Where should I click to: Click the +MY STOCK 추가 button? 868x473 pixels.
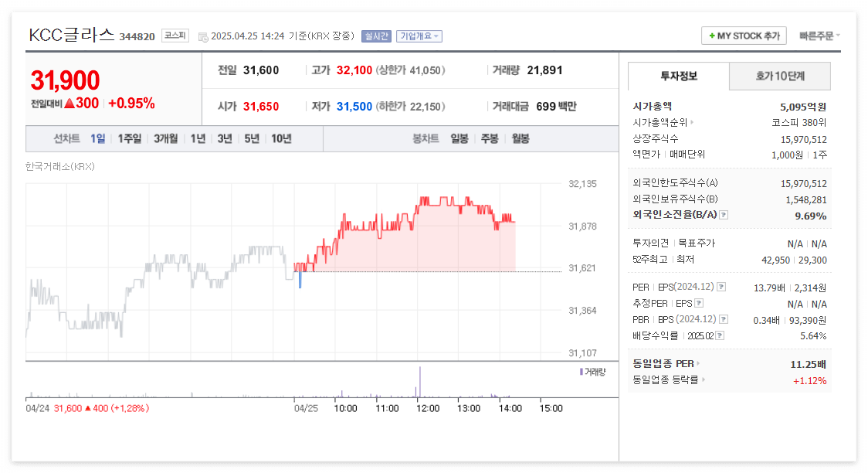[x=743, y=36]
